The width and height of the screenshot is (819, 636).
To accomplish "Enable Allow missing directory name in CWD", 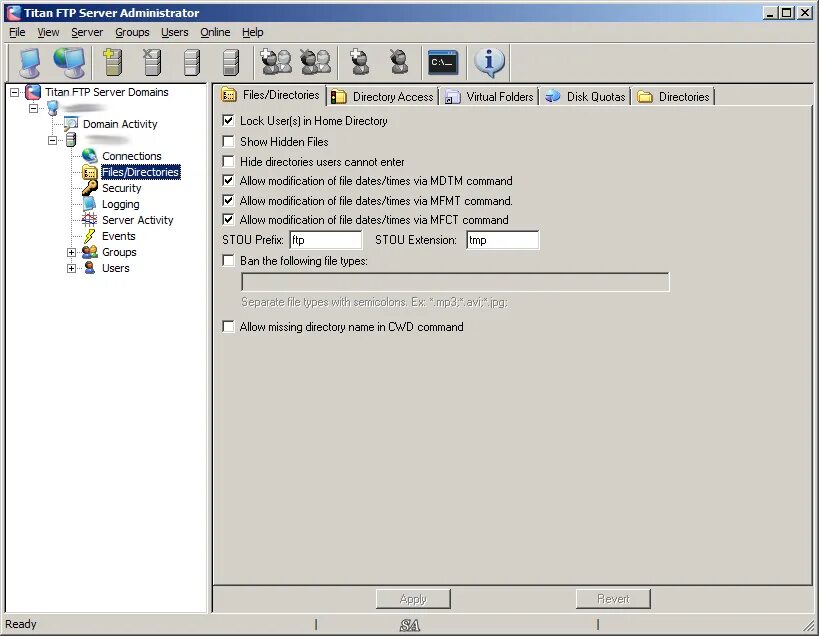I will click(x=228, y=327).
